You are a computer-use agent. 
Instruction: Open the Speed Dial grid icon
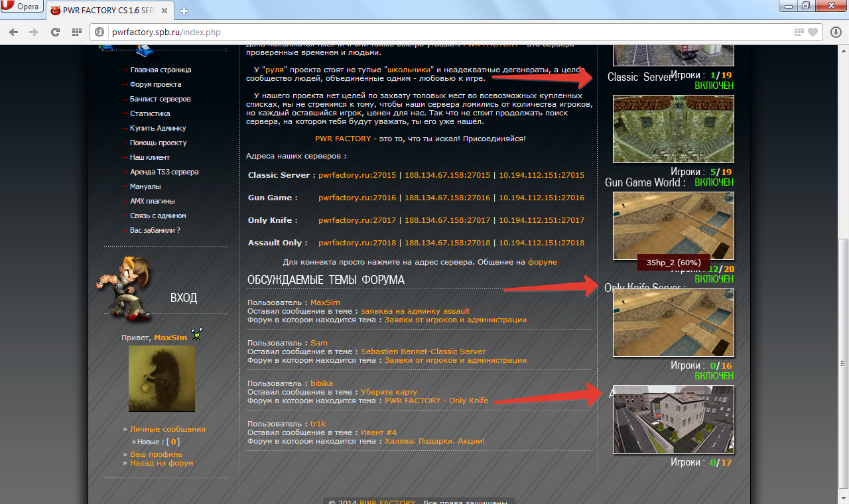click(x=77, y=32)
